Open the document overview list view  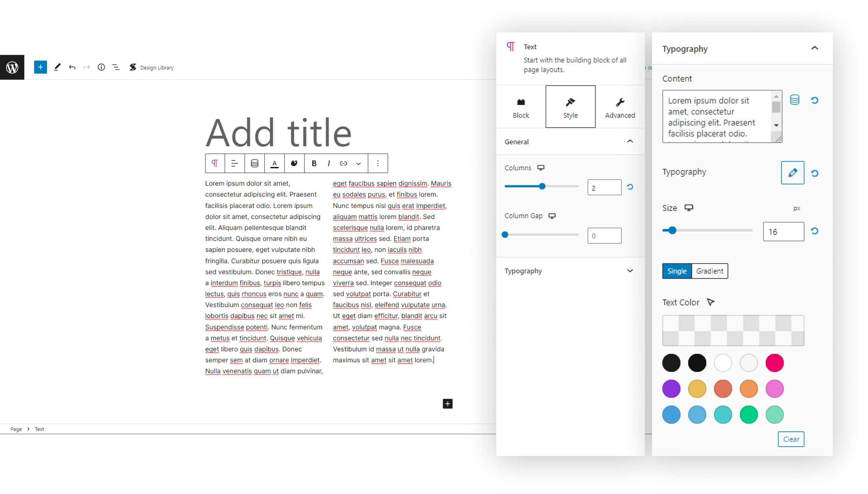tap(115, 67)
